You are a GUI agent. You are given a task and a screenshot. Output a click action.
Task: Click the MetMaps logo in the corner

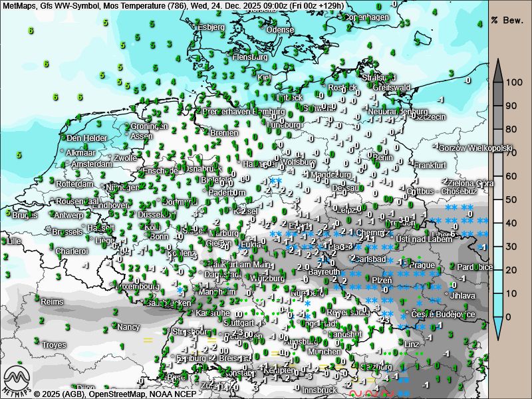17,380
